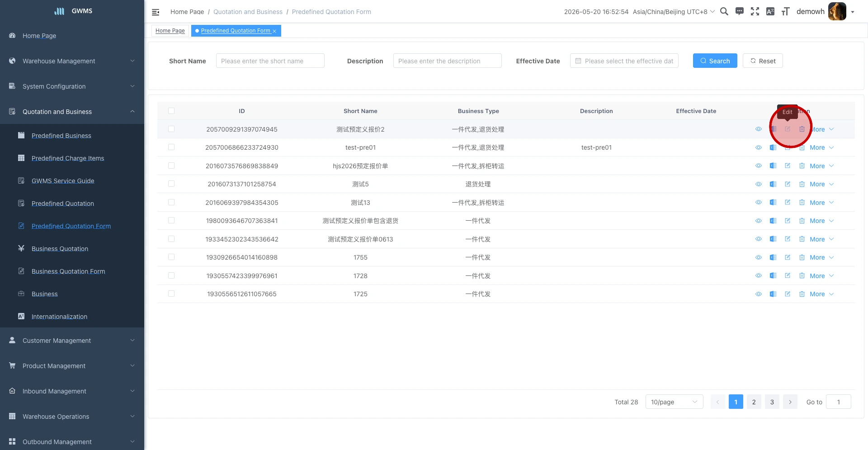Delete the 测试13 row
The image size is (868, 450).
(x=802, y=203)
